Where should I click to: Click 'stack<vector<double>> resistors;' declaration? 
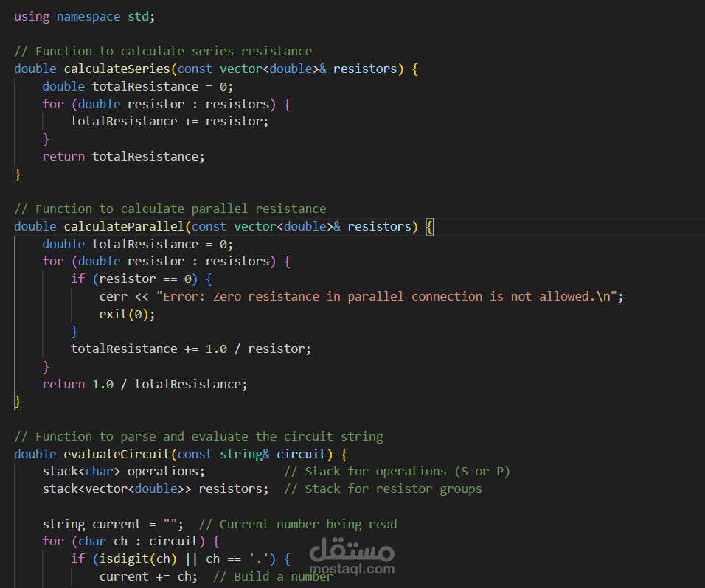[156, 489]
